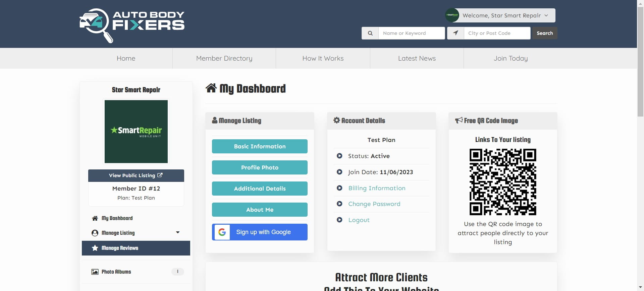The image size is (644, 291).
Task: Click the QR code image
Action: [502, 182]
